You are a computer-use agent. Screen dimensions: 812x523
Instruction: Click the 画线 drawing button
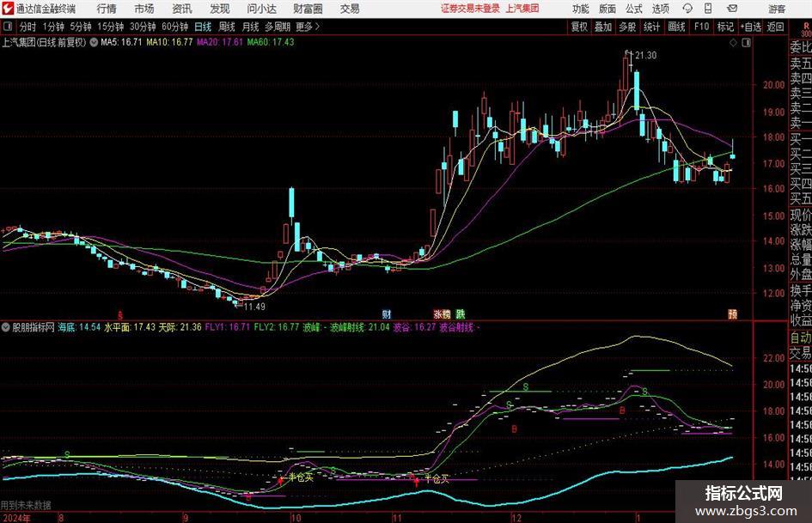(676, 27)
